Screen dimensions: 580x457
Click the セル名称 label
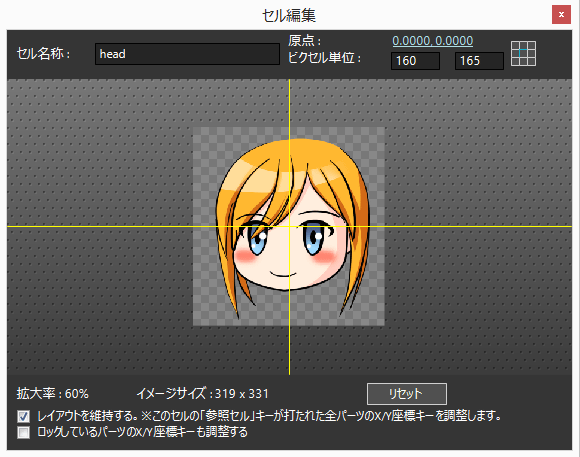tap(43, 54)
